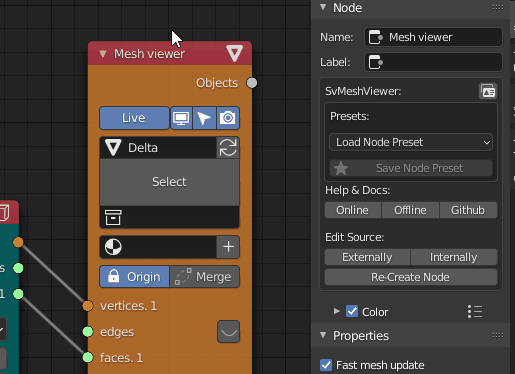
Task: Click the box icon on left node header
Action: [4, 213]
